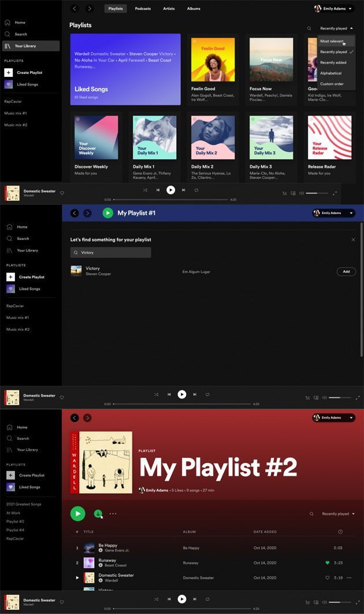Open '2021 Greatest Songs' playlist in the sidebar
The height and width of the screenshot is (614, 364).
(24, 504)
